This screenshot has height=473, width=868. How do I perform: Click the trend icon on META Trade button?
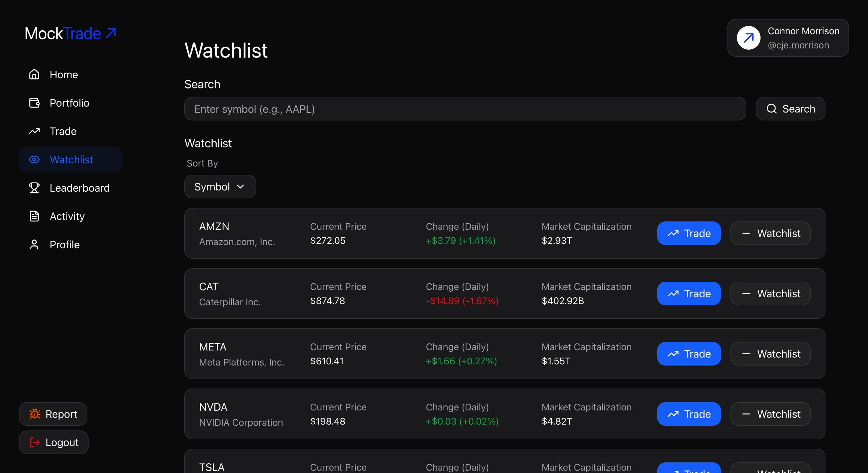click(673, 354)
